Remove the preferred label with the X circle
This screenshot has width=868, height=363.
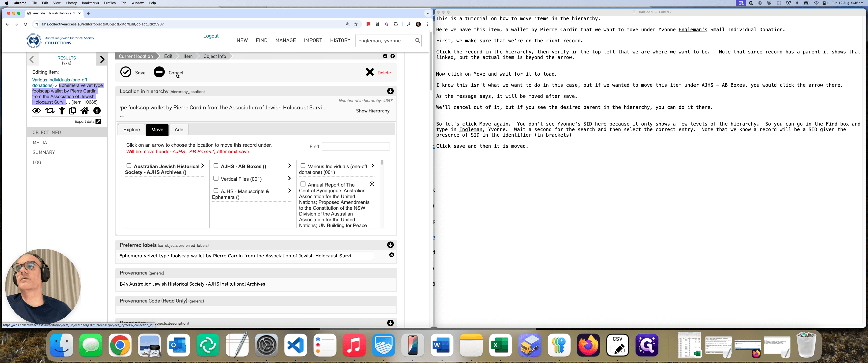click(x=392, y=255)
